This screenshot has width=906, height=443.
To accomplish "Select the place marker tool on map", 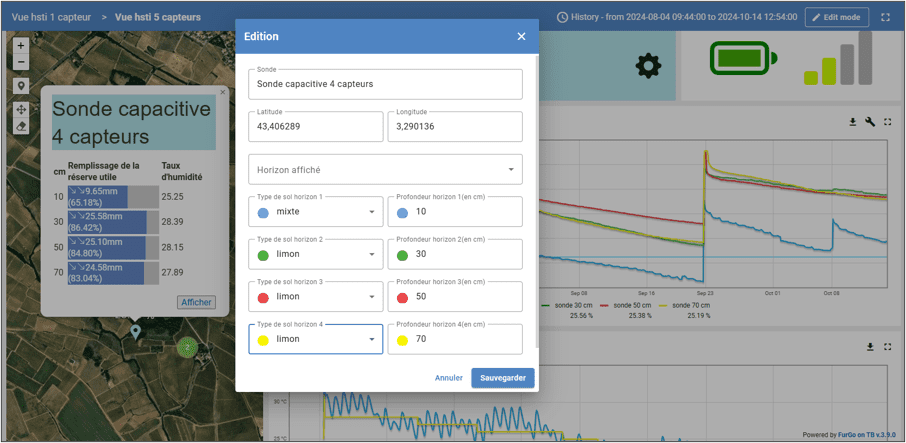I will point(21,86).
